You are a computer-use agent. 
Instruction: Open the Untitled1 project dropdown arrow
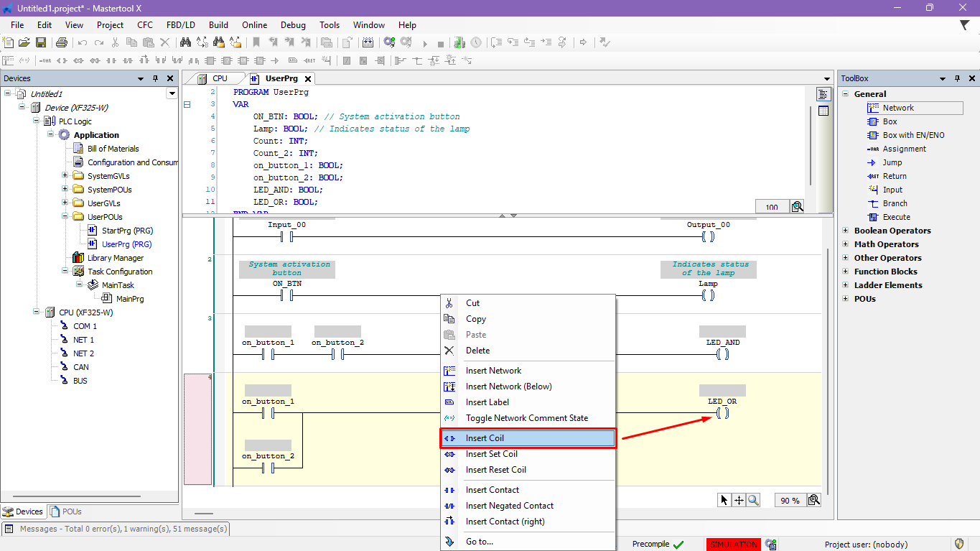click(172, 93)
